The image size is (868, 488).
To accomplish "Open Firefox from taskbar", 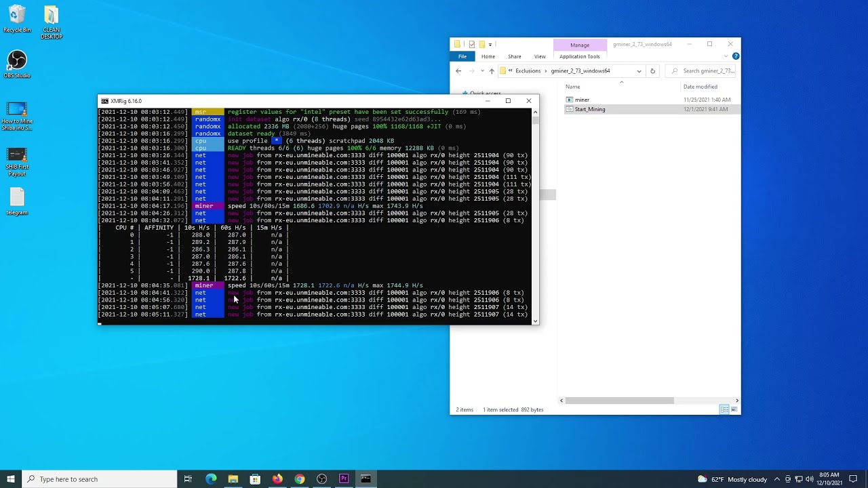I will 277,479.
